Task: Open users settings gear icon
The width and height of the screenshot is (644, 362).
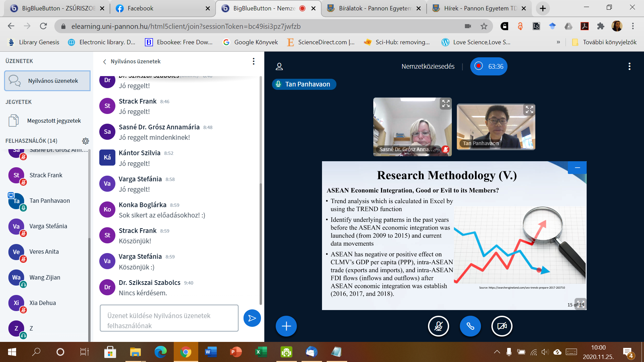Action: coord(86,141)
